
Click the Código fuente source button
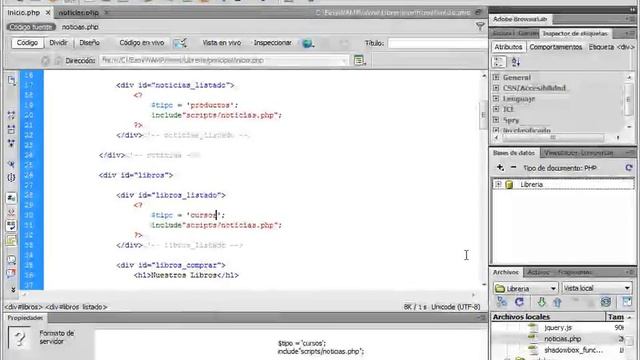pyautogui.click(x=31, y=27)
